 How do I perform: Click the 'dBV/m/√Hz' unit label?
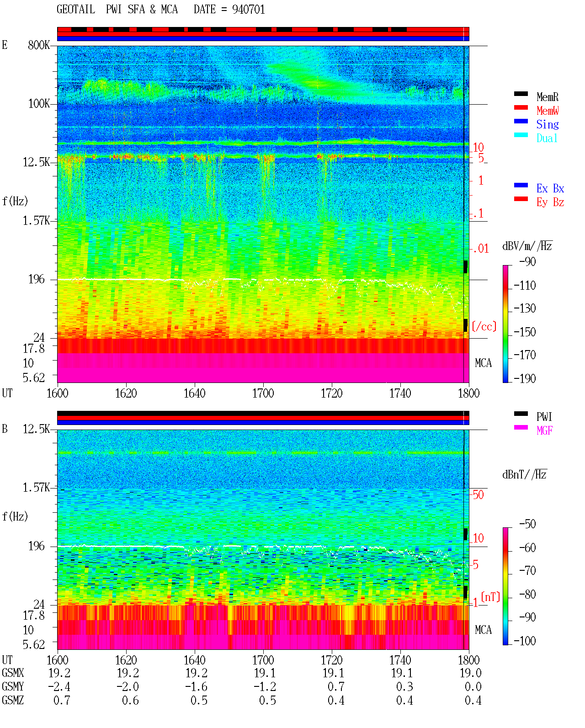tap(527, 246)
